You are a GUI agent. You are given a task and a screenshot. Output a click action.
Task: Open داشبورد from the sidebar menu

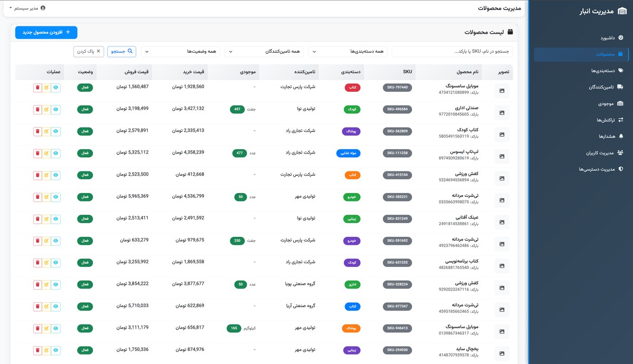pyautogui.click(x=607, y=37)
